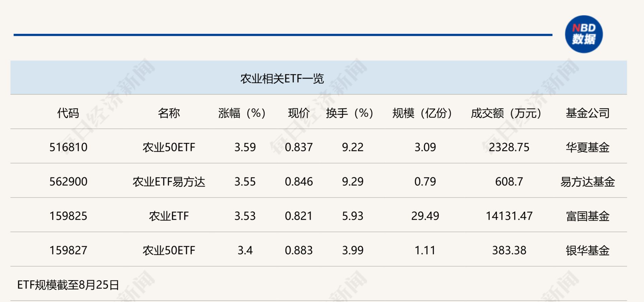The height and width of the screenshot is (302, 644).
Task: Click the 富国基金 company cell
Action: coord(588,216)
